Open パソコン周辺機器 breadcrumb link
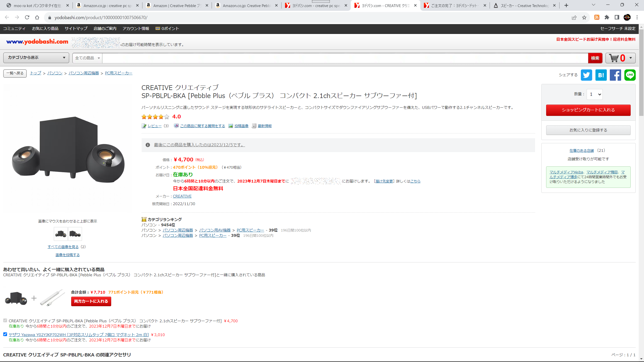 84,73
